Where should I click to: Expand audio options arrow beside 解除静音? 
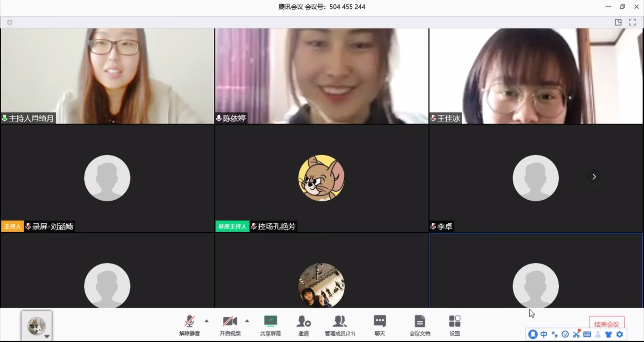(x=207, y=321)
